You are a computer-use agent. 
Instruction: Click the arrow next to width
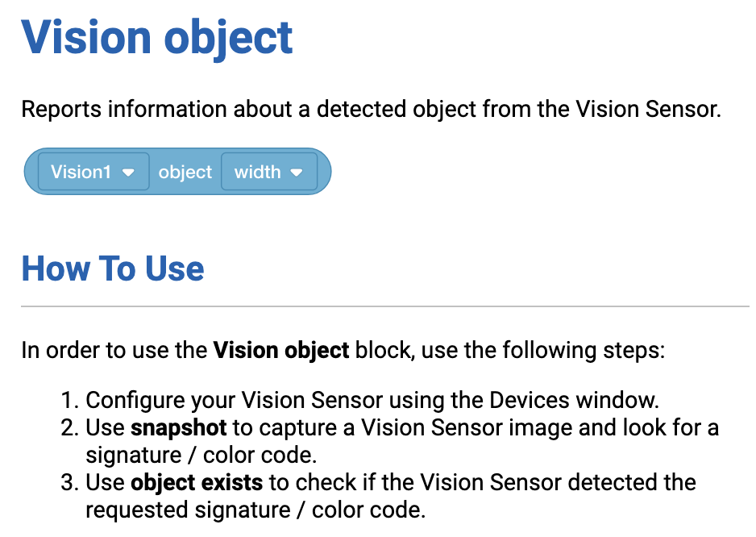[297, 173]
